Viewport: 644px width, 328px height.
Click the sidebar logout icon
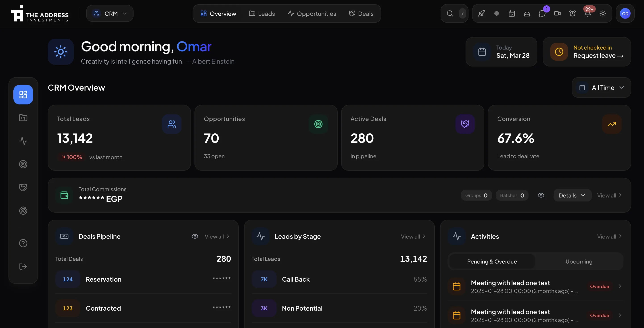click(23, 266)
